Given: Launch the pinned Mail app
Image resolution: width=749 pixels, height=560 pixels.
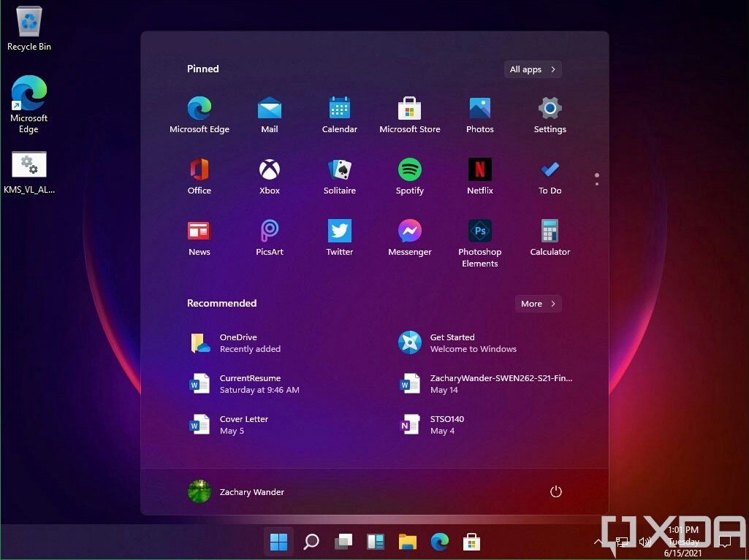Looking at the screenshot, I should point(270,115).
